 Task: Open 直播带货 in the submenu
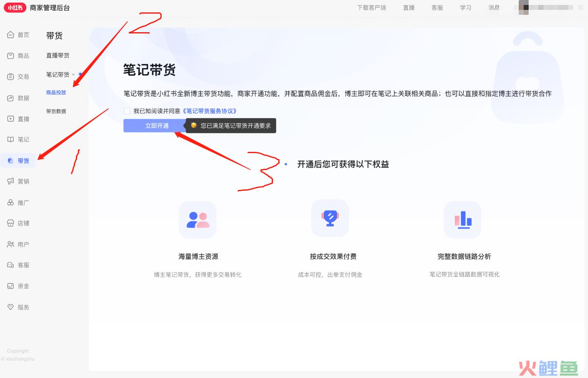click(58, 55)
